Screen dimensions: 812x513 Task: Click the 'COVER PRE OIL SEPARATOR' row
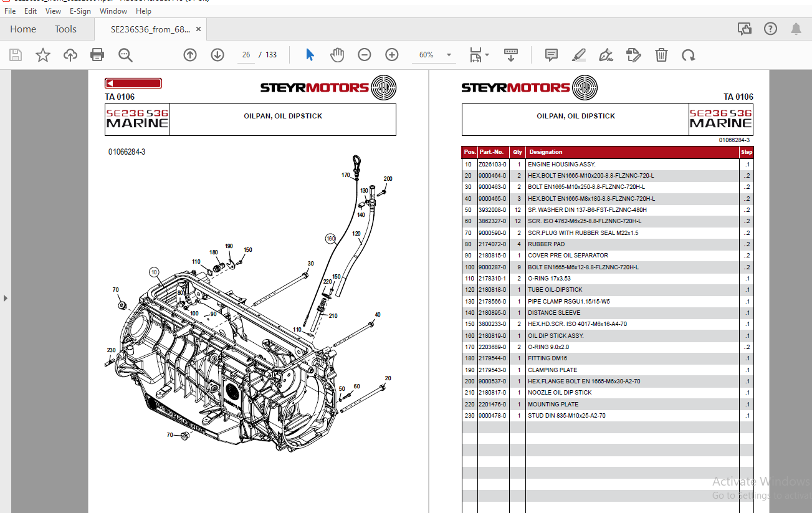pos(608,256)
